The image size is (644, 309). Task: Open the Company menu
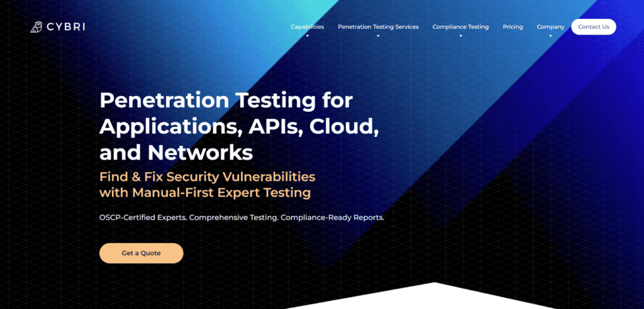pyautogui.click(x=550, y=26)
